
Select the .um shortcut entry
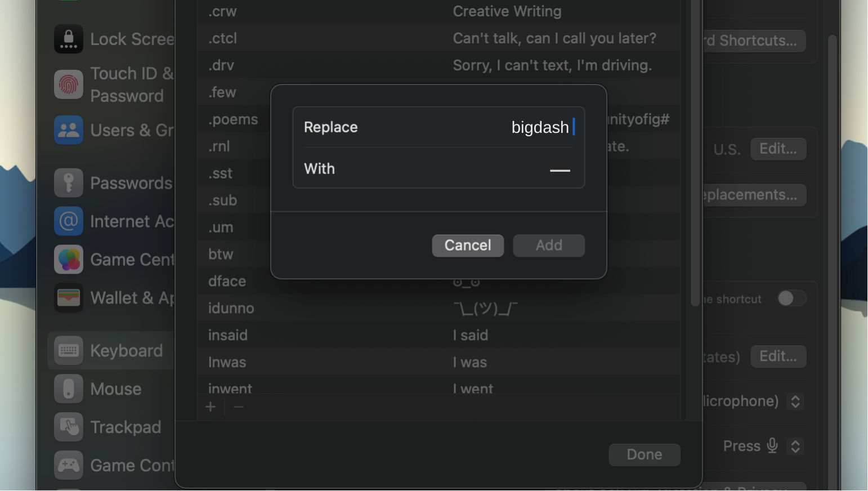tap(221, 227)
